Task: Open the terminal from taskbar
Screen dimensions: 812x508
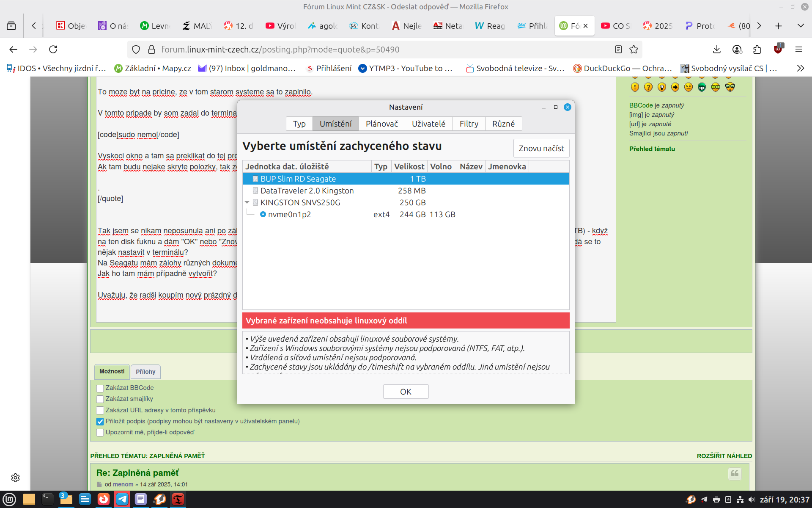Action: click(47, 499)
